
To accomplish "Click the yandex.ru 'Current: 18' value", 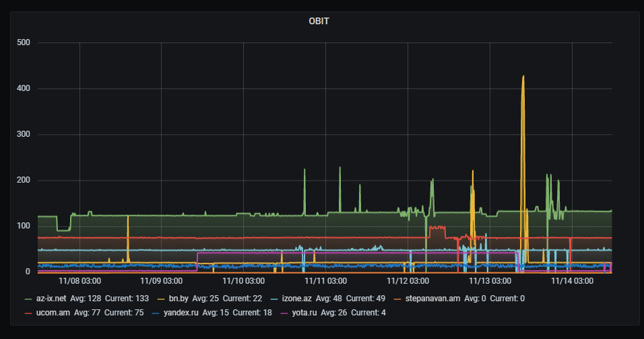I will click(252, 312).
